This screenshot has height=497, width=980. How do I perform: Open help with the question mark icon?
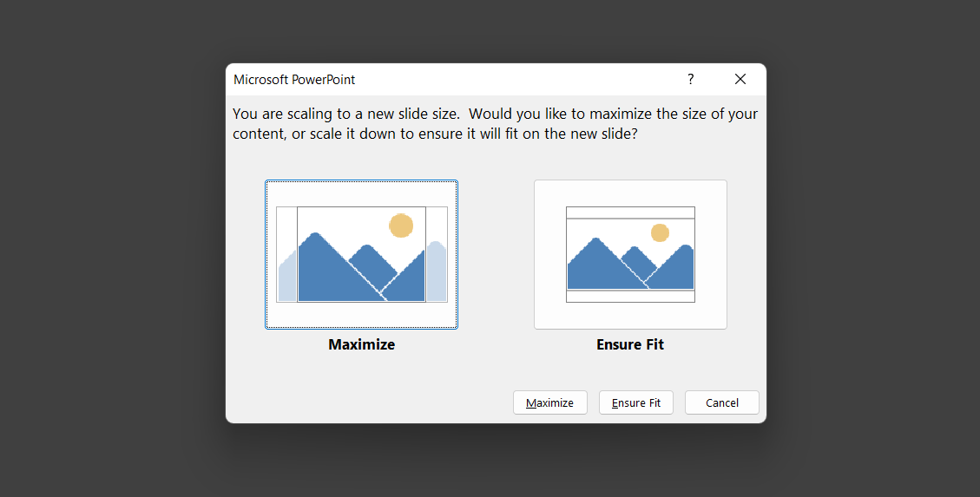point(691,79)
